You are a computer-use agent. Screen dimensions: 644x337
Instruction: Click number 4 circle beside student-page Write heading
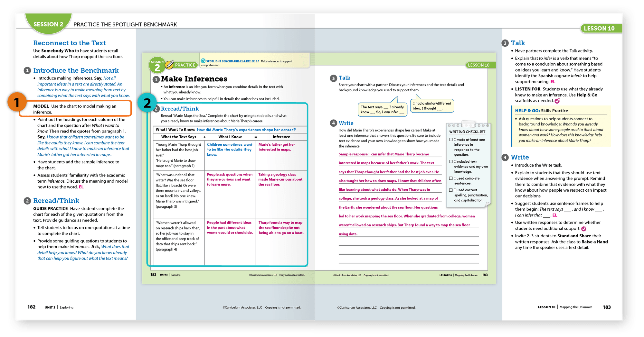coord(333,123)
